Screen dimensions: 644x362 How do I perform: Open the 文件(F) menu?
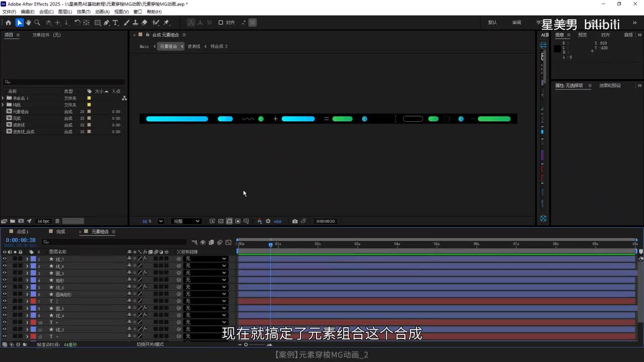[9, 12]
